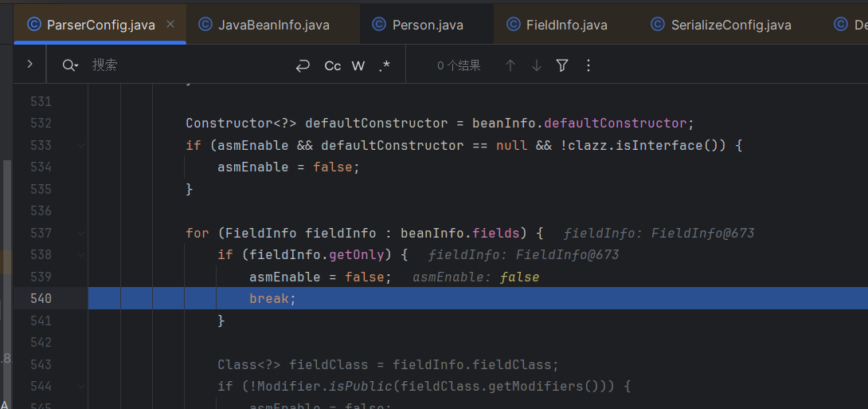This screenshot has height=409, width=868.
Task: Enable the Regex (.*) search option
Action: pos(385,66)
